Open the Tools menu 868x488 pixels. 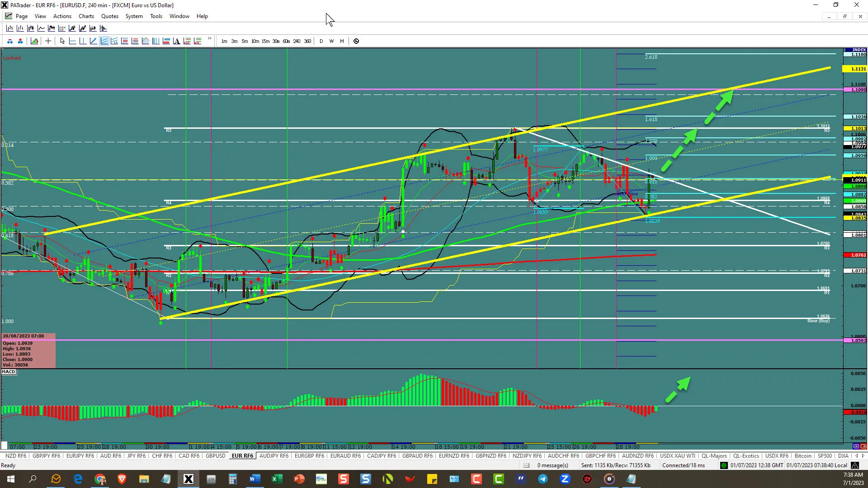pyautogui.click(x=156, y=16)
